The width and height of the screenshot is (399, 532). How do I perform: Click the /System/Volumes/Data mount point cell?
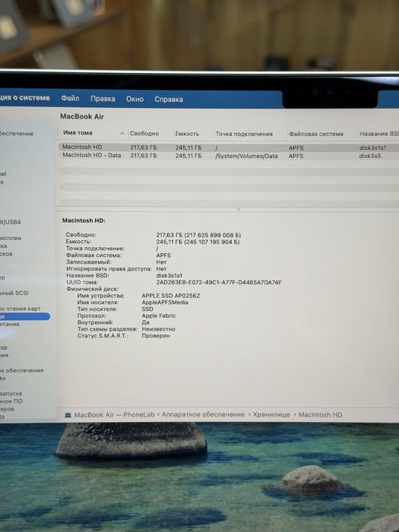[246, 156]
